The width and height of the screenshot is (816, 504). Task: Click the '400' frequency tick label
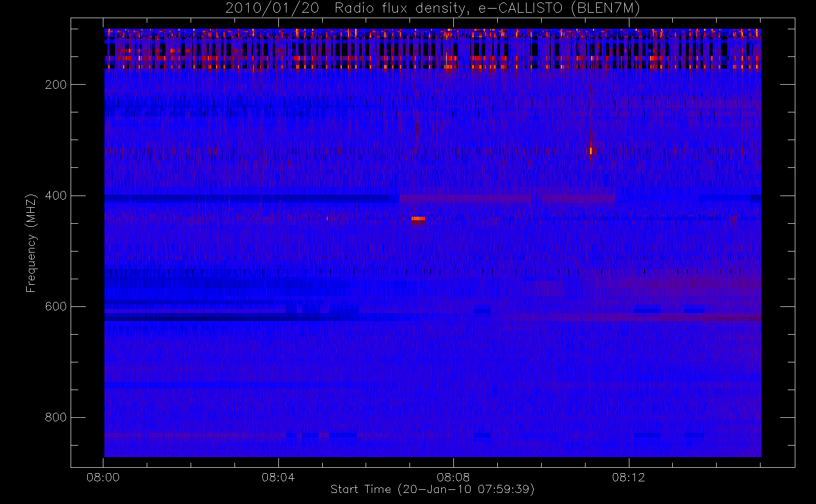(x=56, y=196)
